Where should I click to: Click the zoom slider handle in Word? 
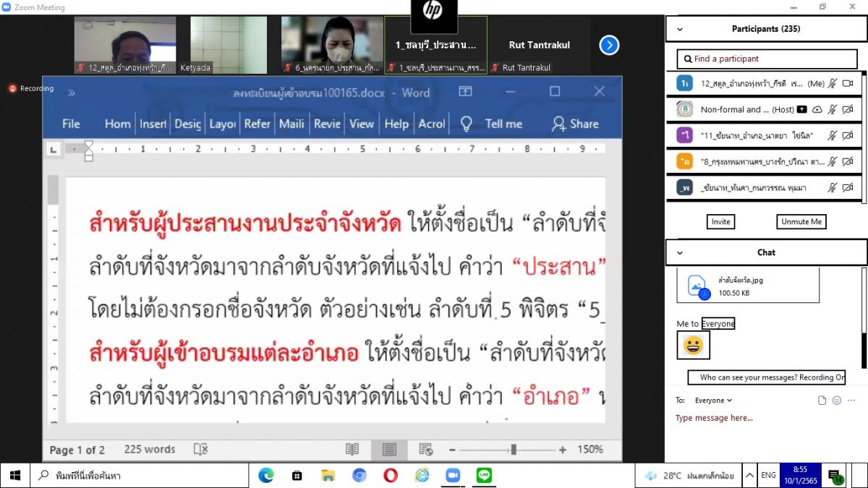[x=513, y=450]
